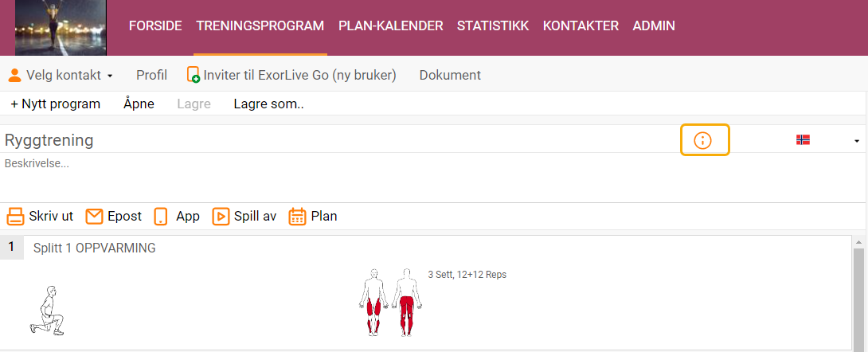Open the Dokument link
Image resolution: width=868 pixels, height=352 pixels.
450,75
